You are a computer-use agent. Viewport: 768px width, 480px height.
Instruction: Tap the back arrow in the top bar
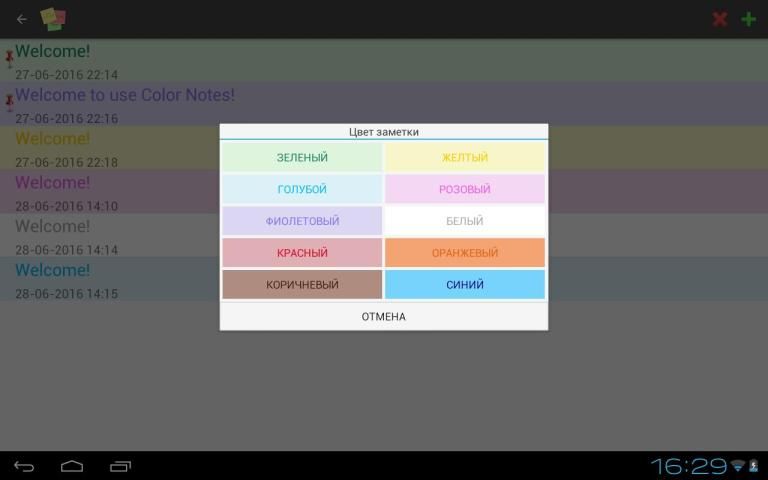point(22,19)
